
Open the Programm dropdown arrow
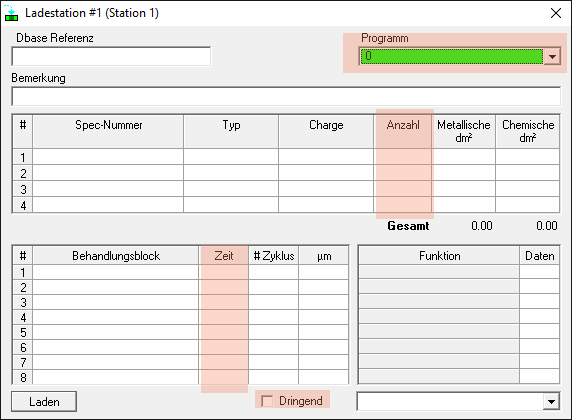[x=552, y=57]
